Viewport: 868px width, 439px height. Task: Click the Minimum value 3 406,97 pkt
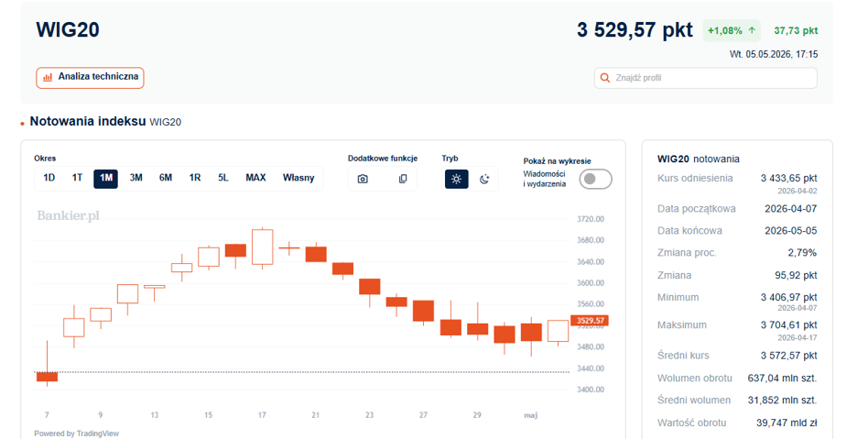(x=789, y=298)
